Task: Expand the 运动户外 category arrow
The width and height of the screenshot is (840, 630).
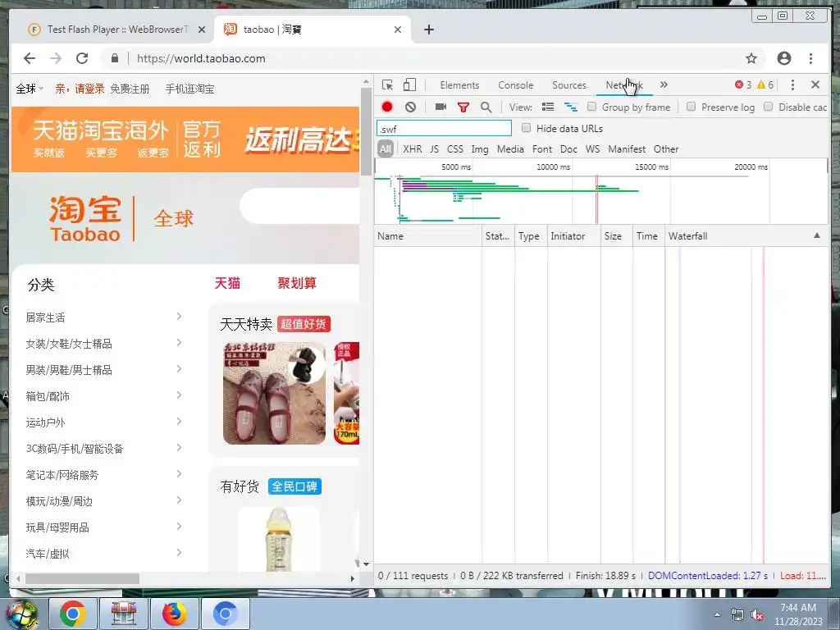Action: click(x=180, y=422)
